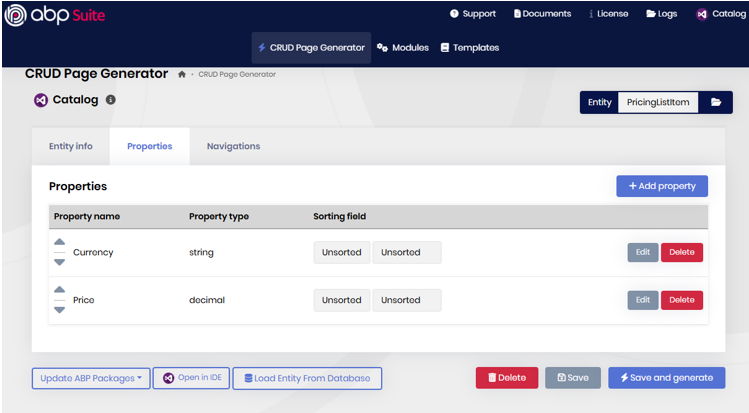Click the PricingListItem entity field
749x413 pixels.
[x=657, y=102]
